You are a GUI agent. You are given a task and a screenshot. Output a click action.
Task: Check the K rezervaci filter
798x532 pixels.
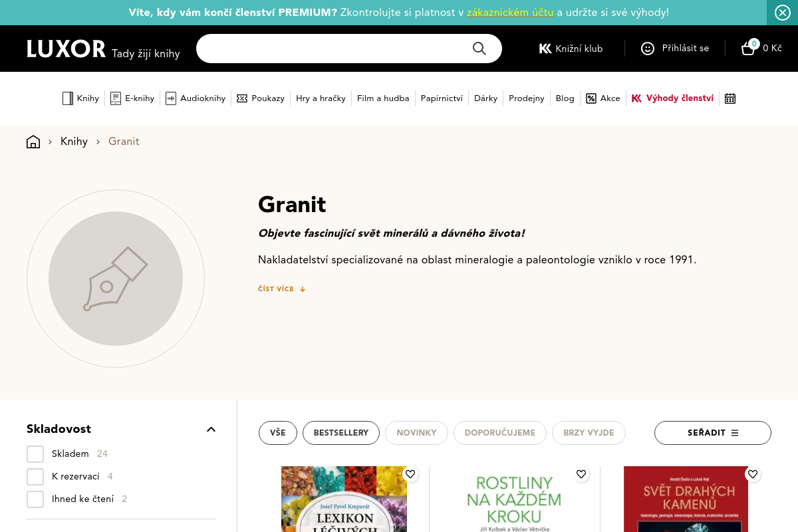(35, 476)
